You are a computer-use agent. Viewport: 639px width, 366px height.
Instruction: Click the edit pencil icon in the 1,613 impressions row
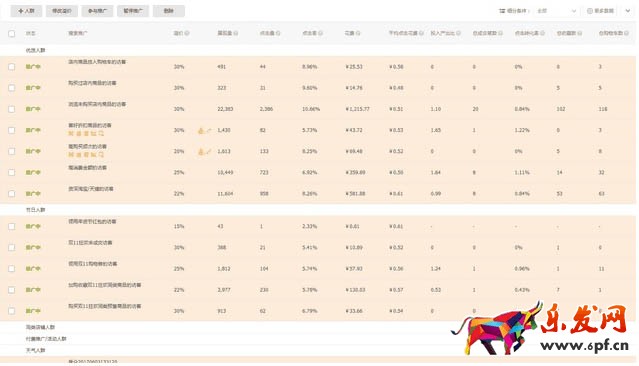coord(209,152)
